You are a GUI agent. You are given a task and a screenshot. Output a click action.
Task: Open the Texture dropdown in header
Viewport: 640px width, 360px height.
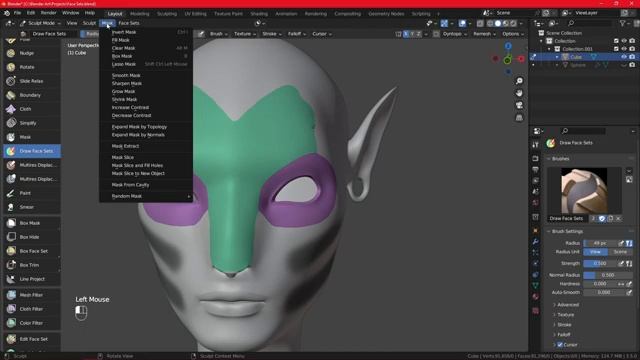pyautogui.click(x=245, y=34)
